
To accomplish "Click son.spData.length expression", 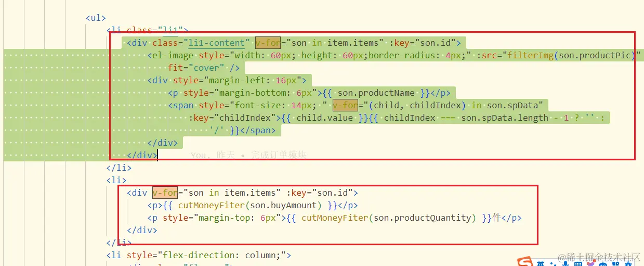I will (x=504, y=118).
